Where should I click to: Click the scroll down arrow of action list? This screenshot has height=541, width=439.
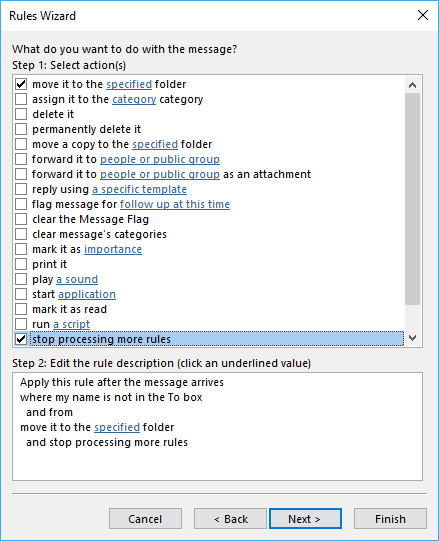[x=412, y=338]
